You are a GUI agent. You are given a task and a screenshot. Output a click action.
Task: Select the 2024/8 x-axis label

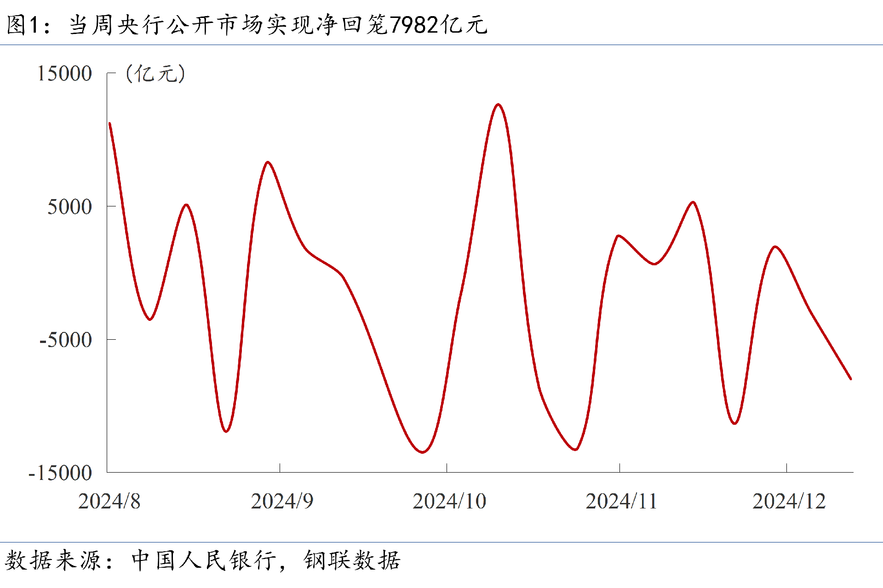tap(109, 501)
